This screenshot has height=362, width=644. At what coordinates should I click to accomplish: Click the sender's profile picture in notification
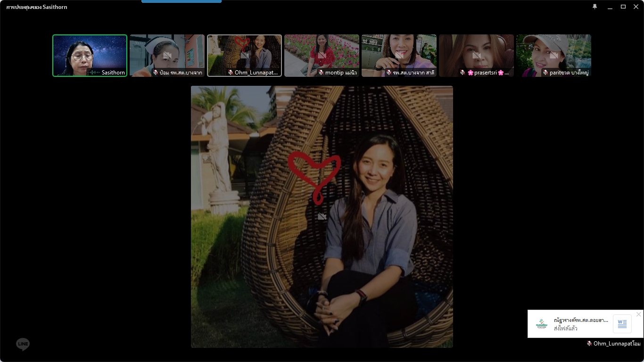[541, 324]
